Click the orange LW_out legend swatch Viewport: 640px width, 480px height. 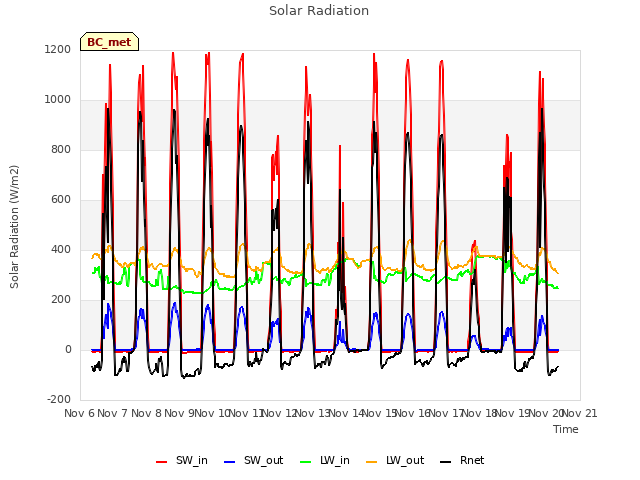tap(371, 462)
